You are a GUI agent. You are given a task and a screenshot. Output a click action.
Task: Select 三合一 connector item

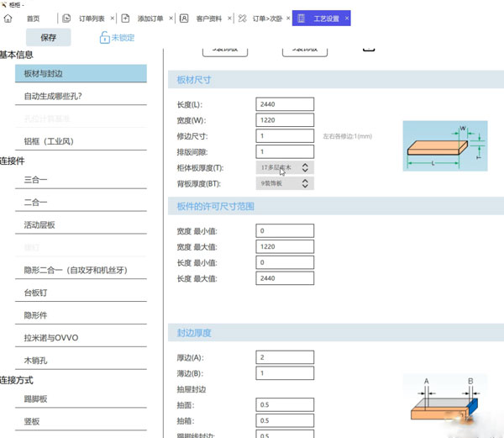(x=81, y=180)
